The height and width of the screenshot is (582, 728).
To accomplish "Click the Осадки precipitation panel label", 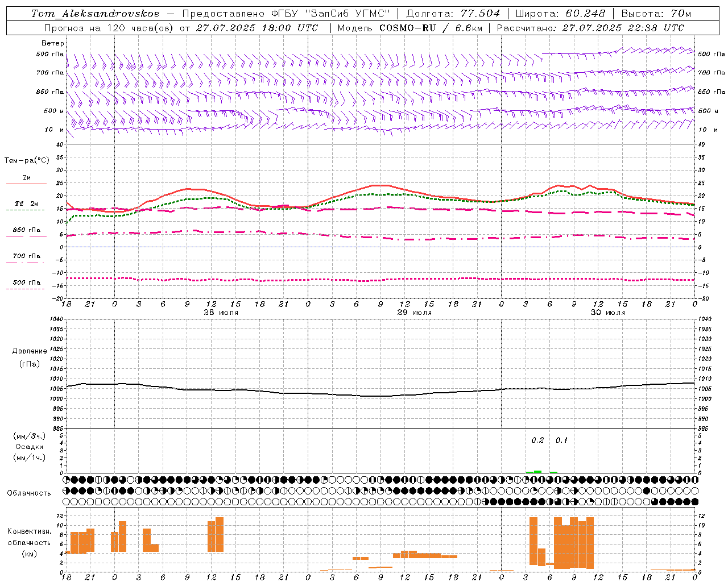I will [x=30, y=447].
